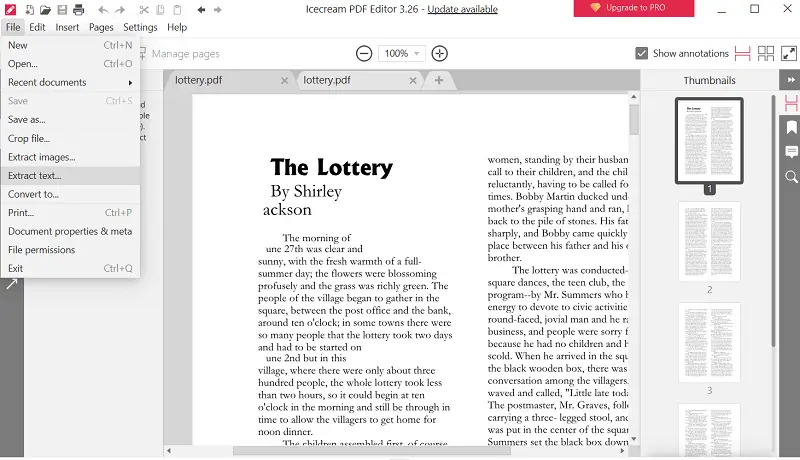Viewport: 800px width, 460px height.
Task: Select page 3 thumbnail
Action: click(709, 342)
